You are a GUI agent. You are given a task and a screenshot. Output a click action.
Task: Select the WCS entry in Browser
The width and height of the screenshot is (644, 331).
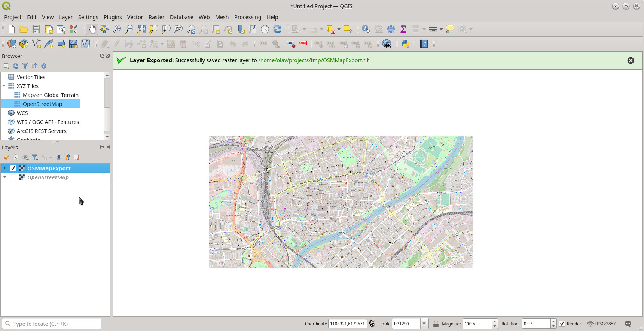tap(22, 113)
